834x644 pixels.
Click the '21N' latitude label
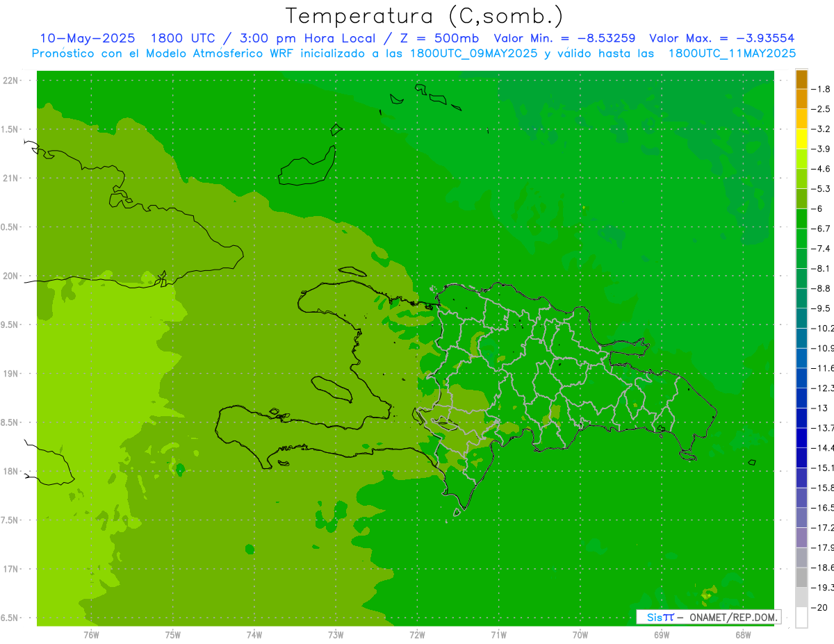10,178
